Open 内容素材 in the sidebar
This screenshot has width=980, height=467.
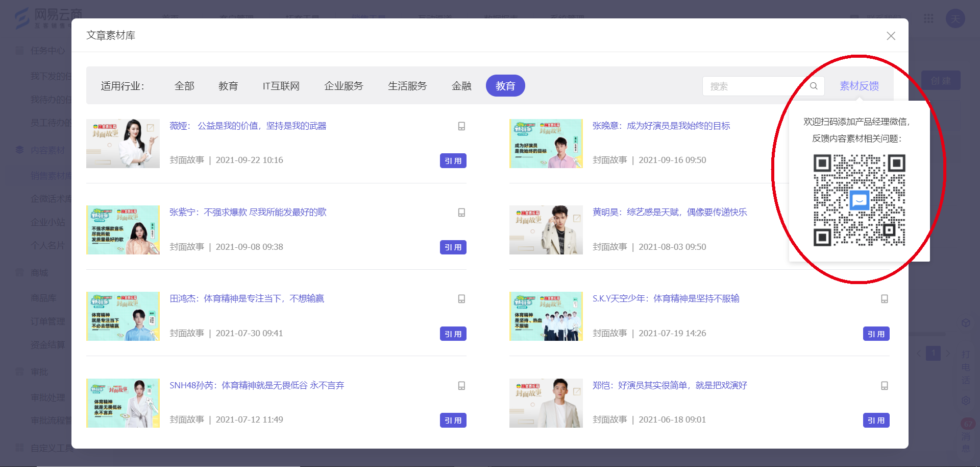point(47,150)
